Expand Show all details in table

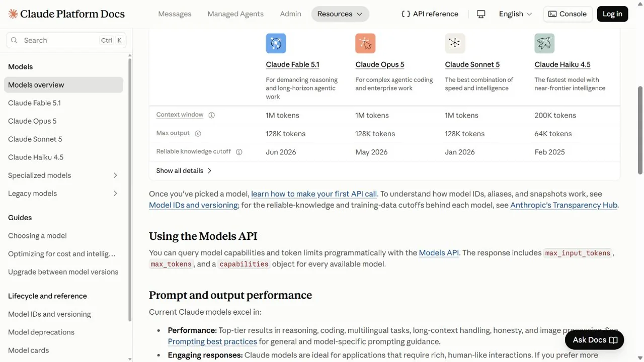184,170
